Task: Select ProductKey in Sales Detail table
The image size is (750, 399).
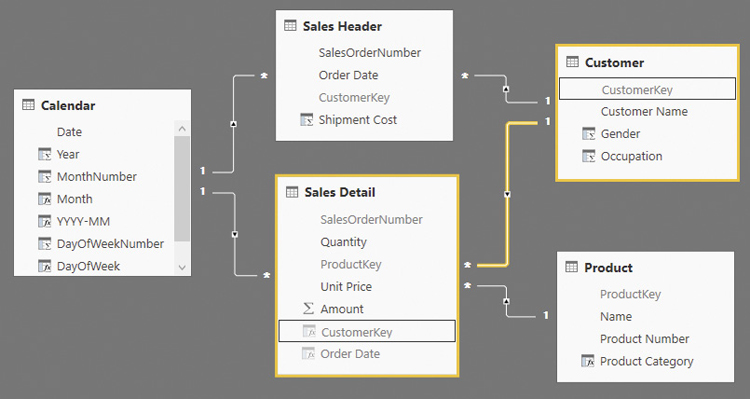Action: click(x=351, y=265)
